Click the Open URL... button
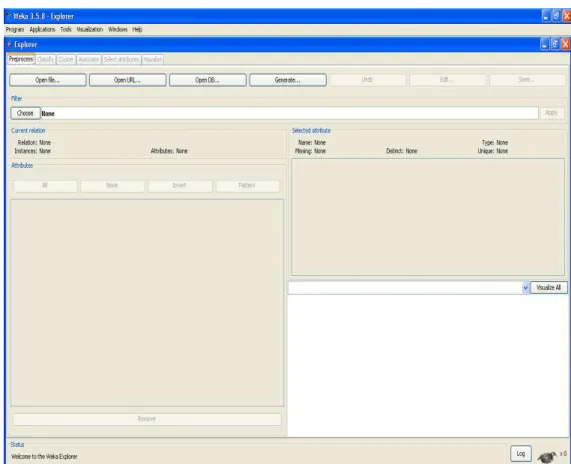The width and height of the screenshot is (571, 464). [x=127, y=80]
